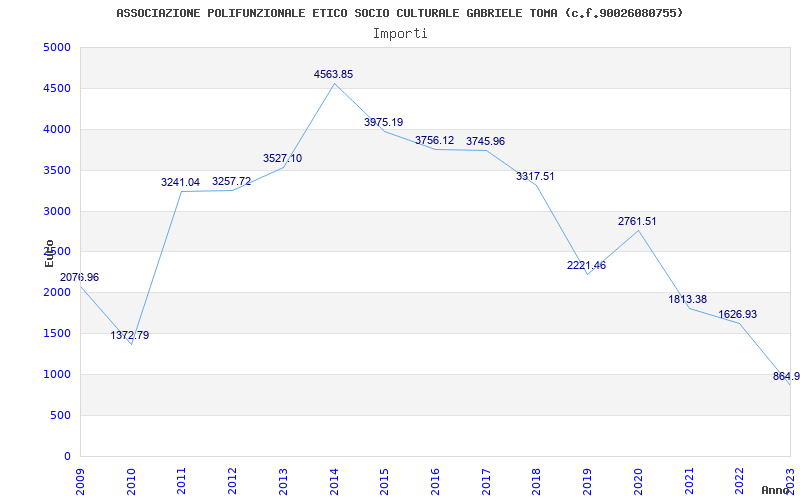Select the 3527.10 data label
Screen dimensions: 800x500
click(x=283, y=159)
